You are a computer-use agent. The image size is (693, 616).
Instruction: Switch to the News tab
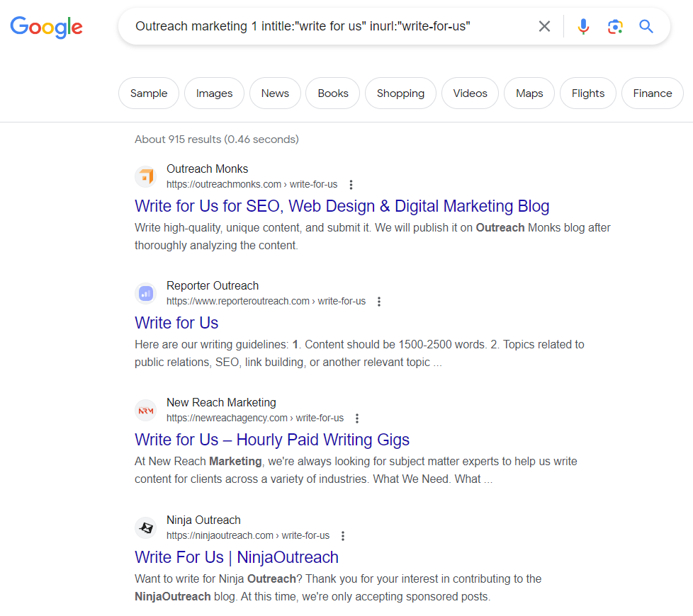pyautogui.click(x=275, y=93)
